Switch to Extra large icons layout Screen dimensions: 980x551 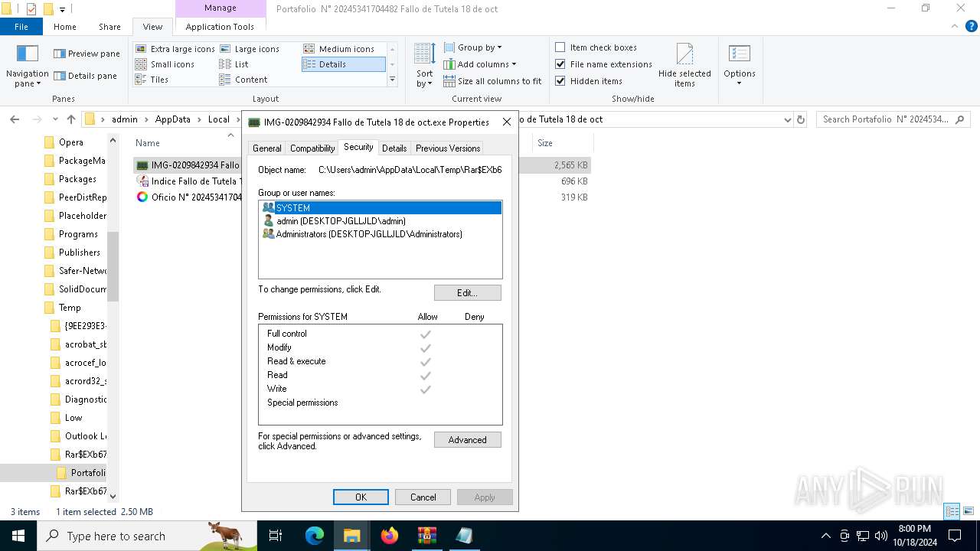(175, 49)
